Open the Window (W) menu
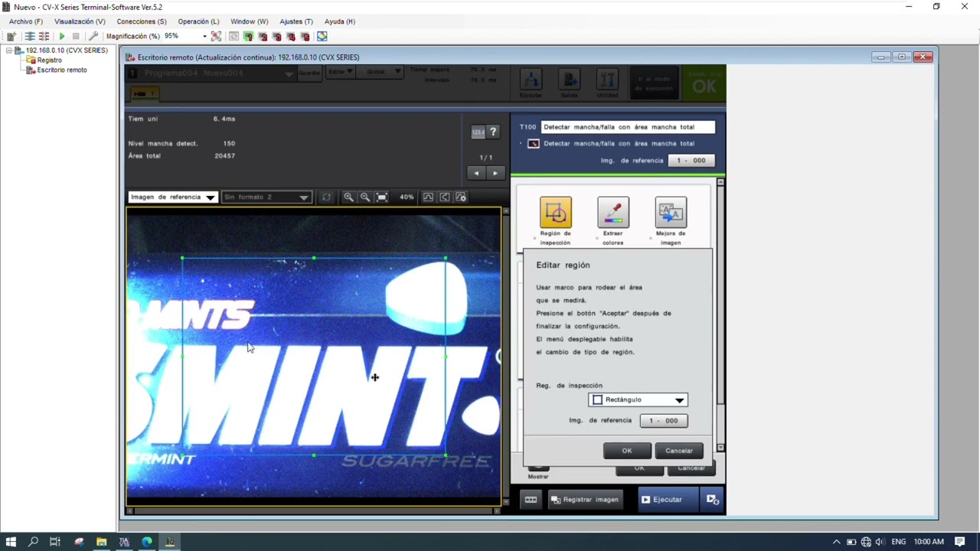 (250, 21)
